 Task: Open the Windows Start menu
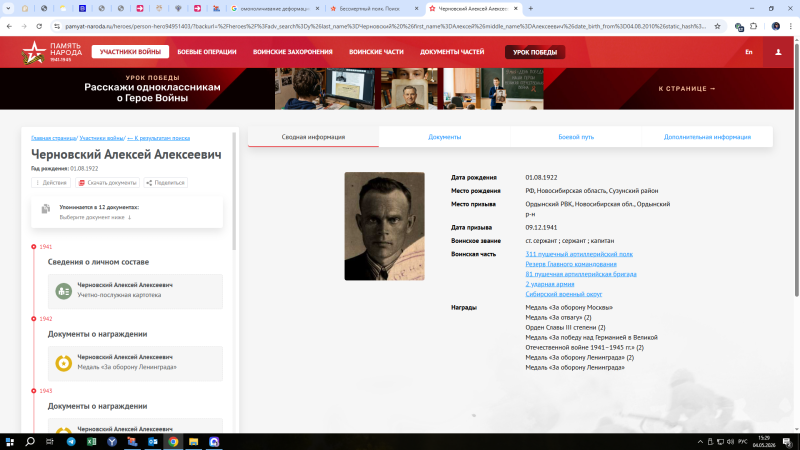tap(10, 442)
